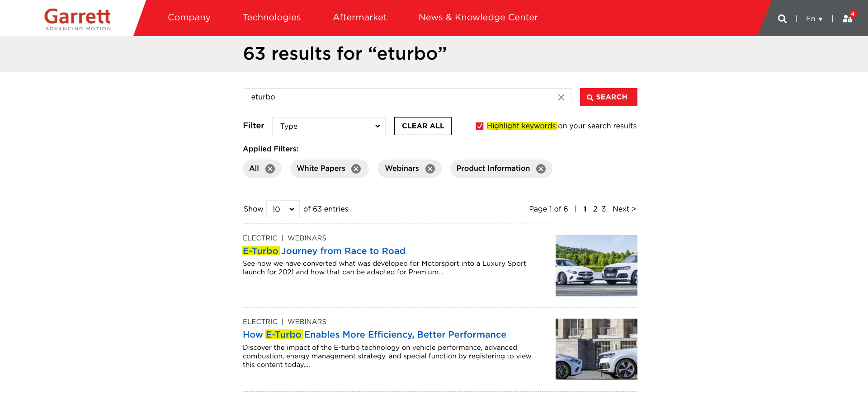The width and height of the screenshot is (868, 395).
Task: Click "Applied Filters:" label
Action: 270,149
